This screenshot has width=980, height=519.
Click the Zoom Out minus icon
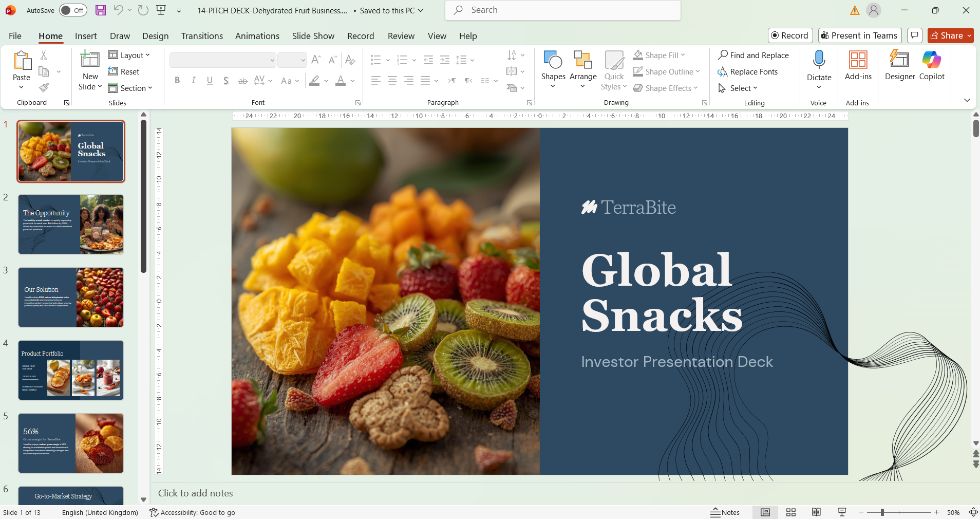[861, 512]
